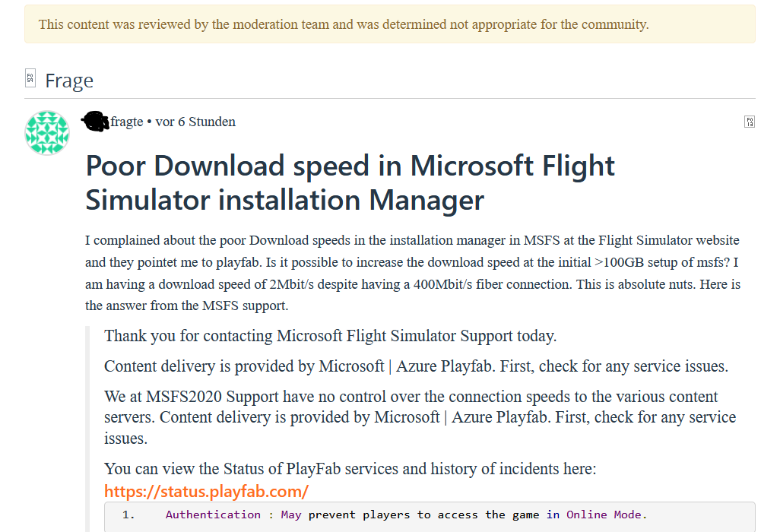Click the F059 badge icon beside Frage
Image resolution: width=780 pixels, height=532 pixels.
[30, 78]
